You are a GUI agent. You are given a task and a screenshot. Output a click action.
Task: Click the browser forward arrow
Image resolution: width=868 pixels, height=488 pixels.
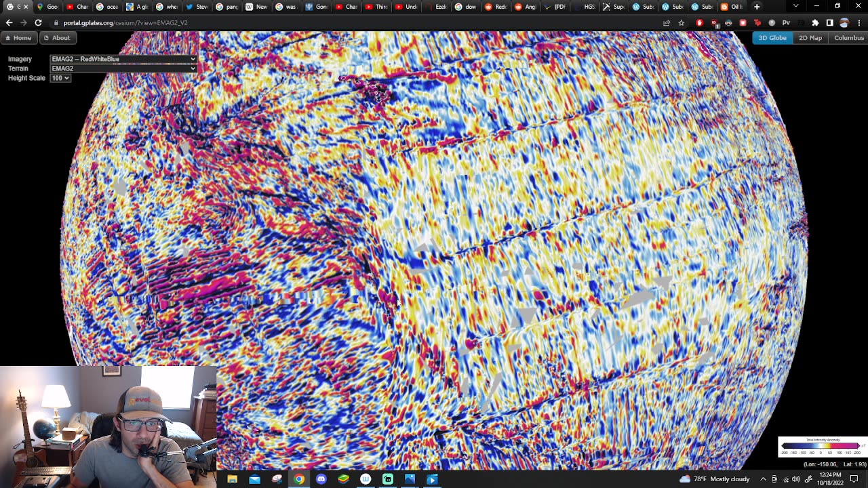coord(24,22)
